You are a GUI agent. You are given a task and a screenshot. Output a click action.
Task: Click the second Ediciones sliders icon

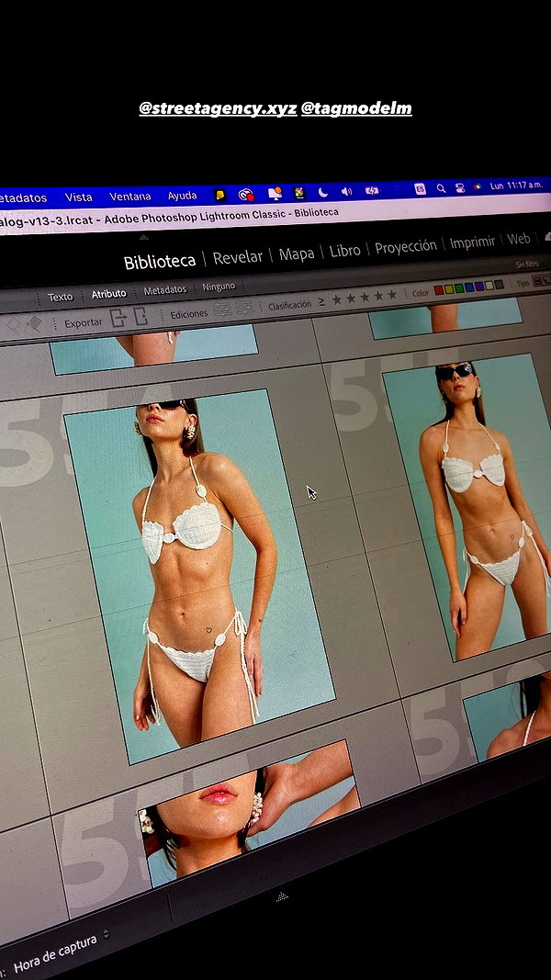pyautogui.click(x=244, y=307)
